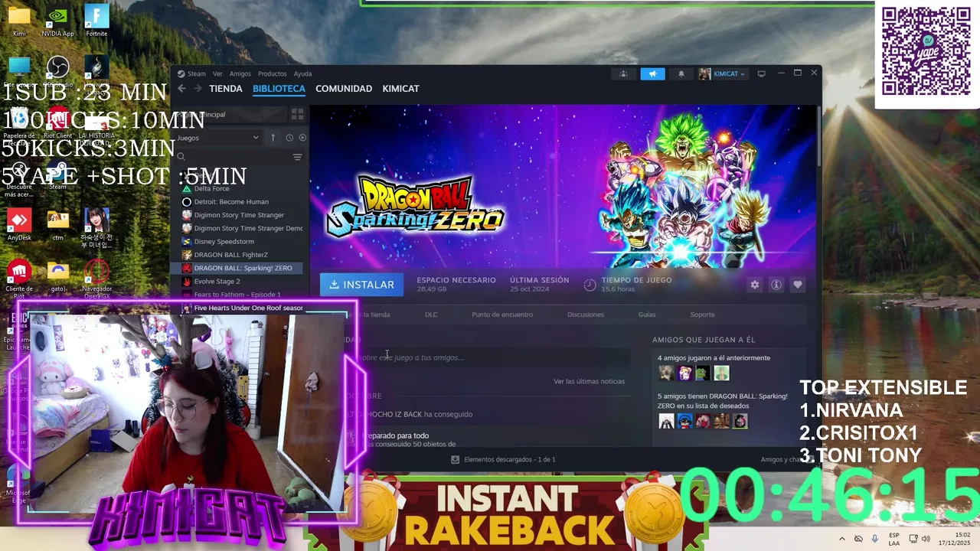Open the DLC tab
Image resolution: width=980 pixels, height=551 pixels.
431,315
